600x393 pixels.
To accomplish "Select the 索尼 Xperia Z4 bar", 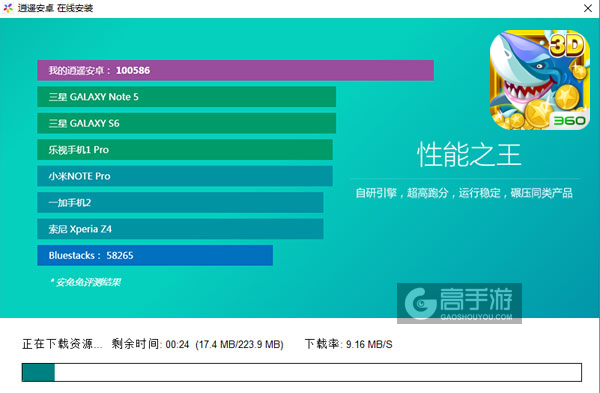I will tap(180, 229).
